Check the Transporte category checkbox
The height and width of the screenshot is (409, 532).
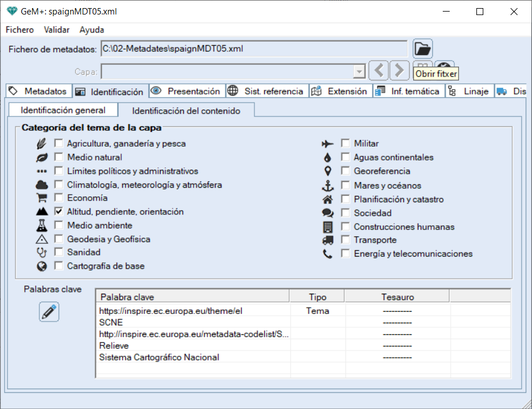(x=345, y=240)
